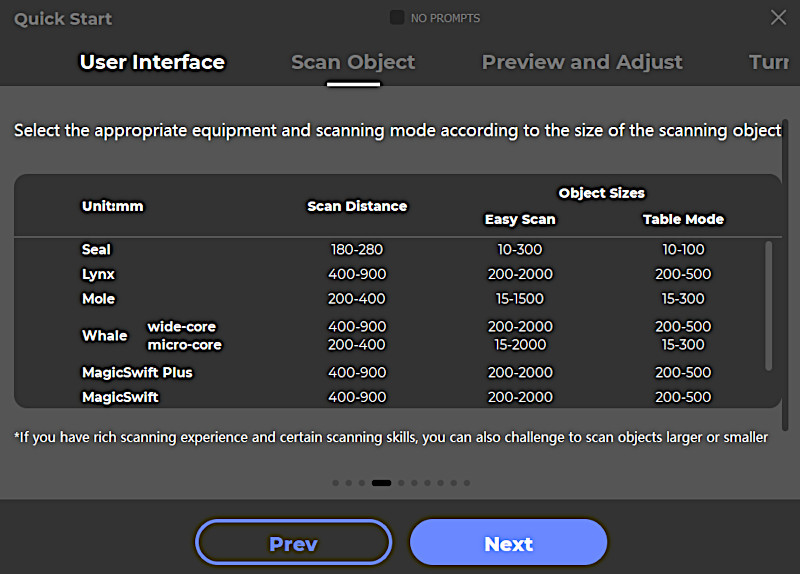Jump to the last page dot
The height and width of the screenshot is (574, 800).
click(x=467, y=483)
